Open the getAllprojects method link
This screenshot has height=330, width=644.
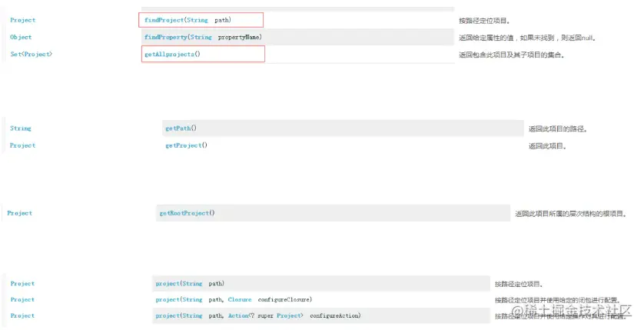point(169,54)
